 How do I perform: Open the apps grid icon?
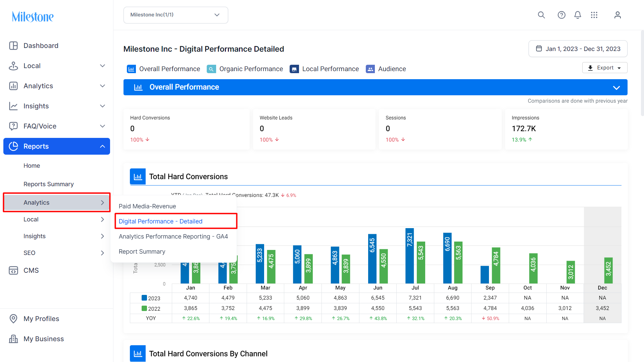tap(594, 15)
